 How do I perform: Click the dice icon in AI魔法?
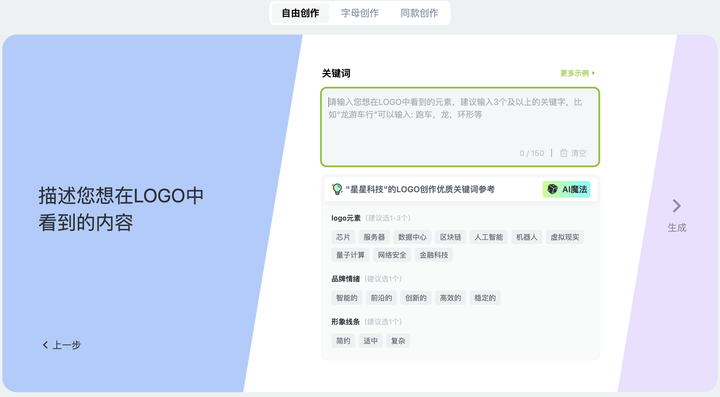552,189
